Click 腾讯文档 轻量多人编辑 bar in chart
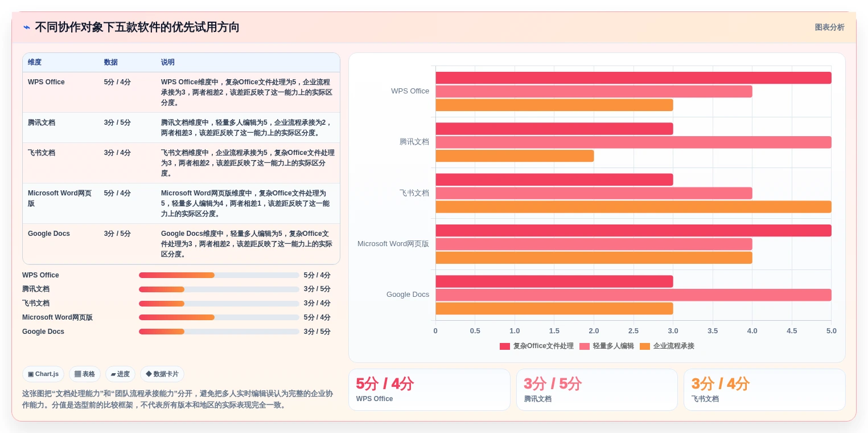The height and width of the screenshot is (433, 868). [x=633, y=142]
